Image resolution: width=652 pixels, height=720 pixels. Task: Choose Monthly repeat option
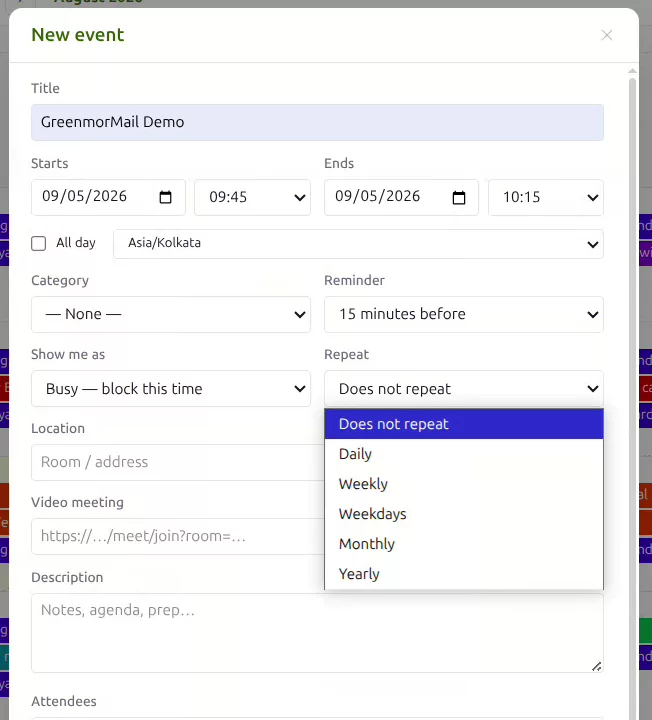pos(464,544)
